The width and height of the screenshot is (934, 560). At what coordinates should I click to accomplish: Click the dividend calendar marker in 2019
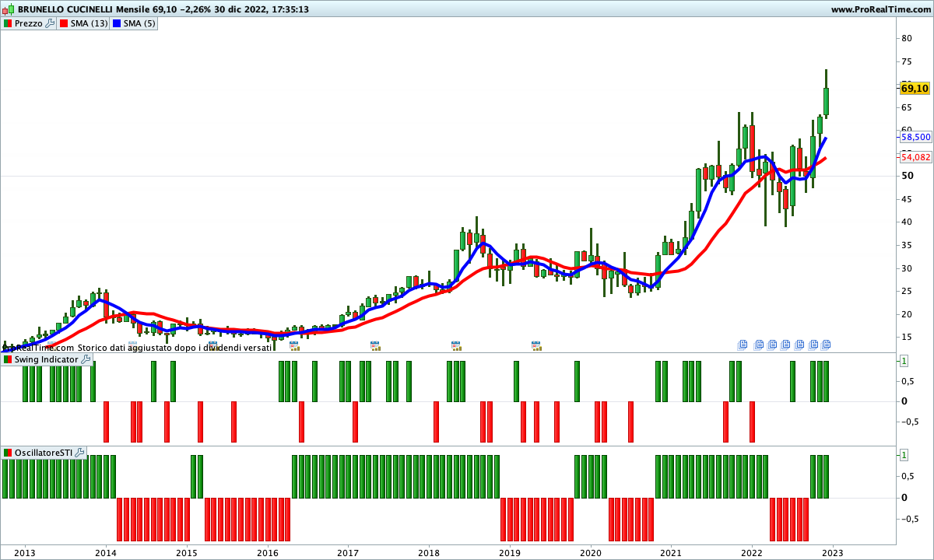(535, 345)
